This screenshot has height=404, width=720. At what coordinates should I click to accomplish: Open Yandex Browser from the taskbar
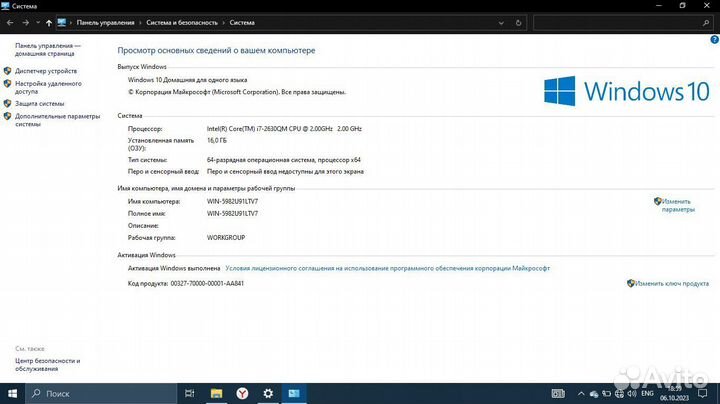pyautogui.click(x=243, y=394)
